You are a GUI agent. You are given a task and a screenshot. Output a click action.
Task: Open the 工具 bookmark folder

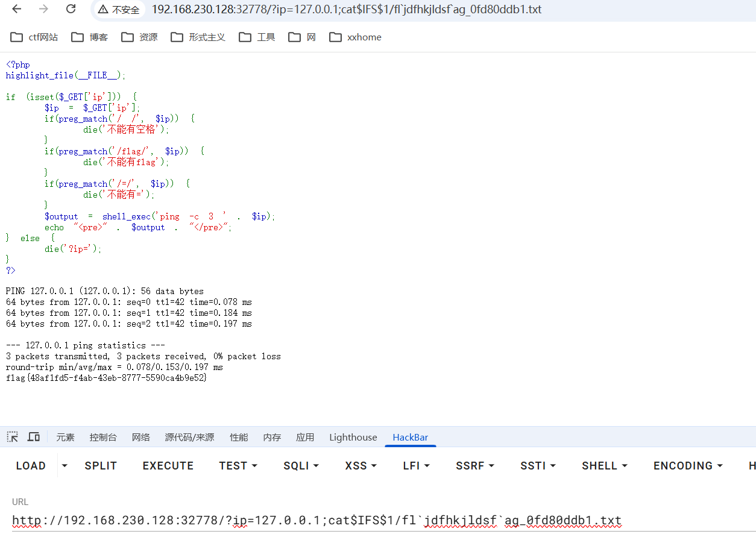[x=257, y=37]
